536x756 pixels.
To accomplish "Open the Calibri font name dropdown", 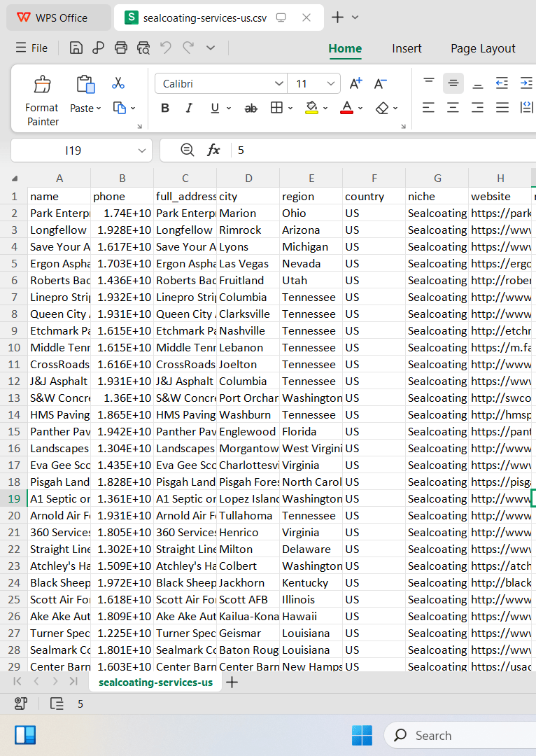I will pyautogui.click(x=278, y=83).
